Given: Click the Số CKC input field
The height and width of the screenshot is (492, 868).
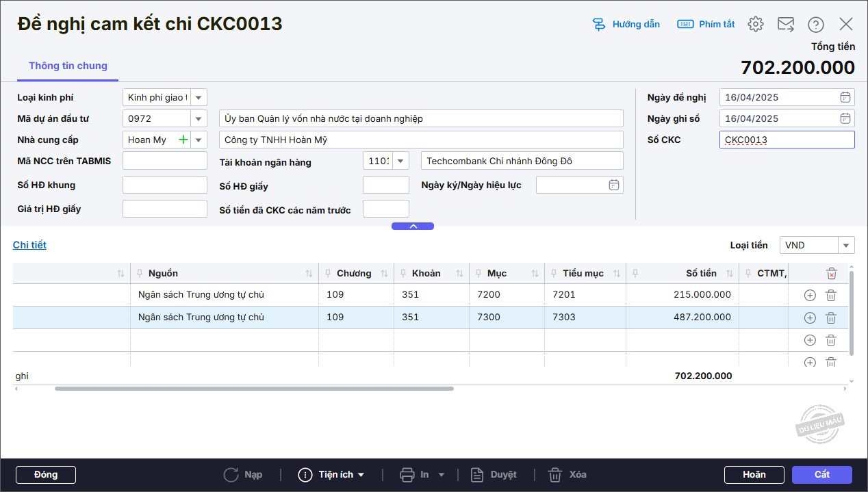Looking at the screenshot, I should click(x=787, y=140).
